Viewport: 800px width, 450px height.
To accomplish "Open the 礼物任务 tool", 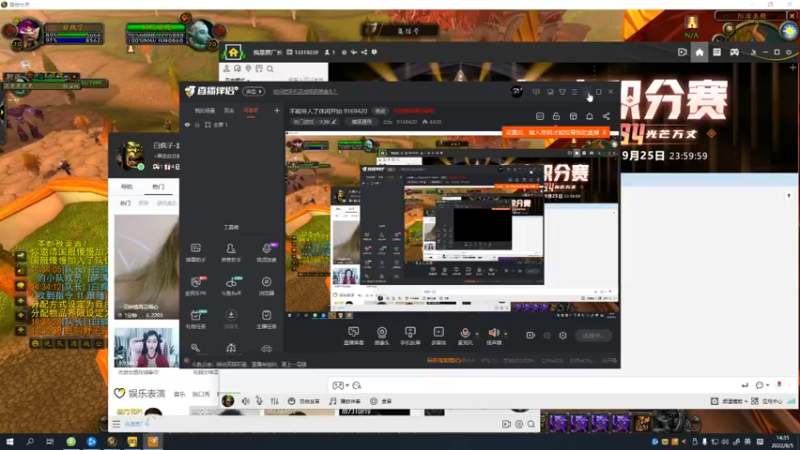I will tap(195, 319).
